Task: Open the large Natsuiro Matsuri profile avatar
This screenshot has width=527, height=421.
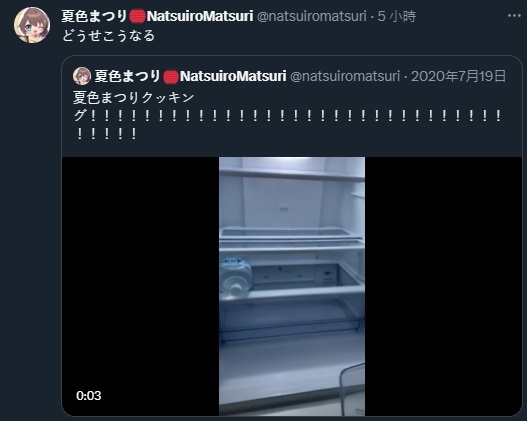Action: [32, 25]
